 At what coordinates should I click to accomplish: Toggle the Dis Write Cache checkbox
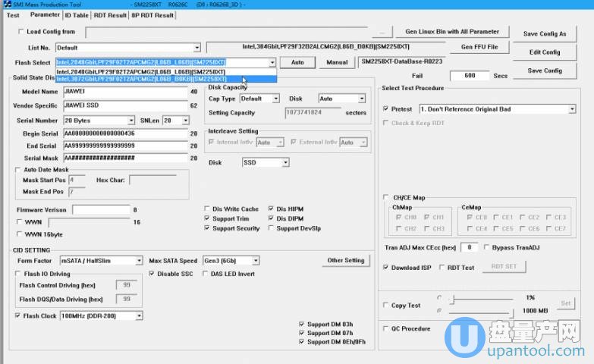207,209
